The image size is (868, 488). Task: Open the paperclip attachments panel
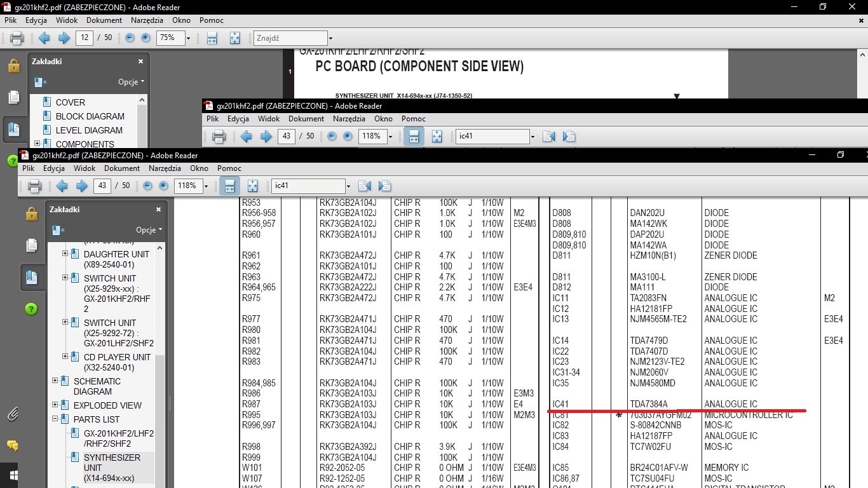13,414
